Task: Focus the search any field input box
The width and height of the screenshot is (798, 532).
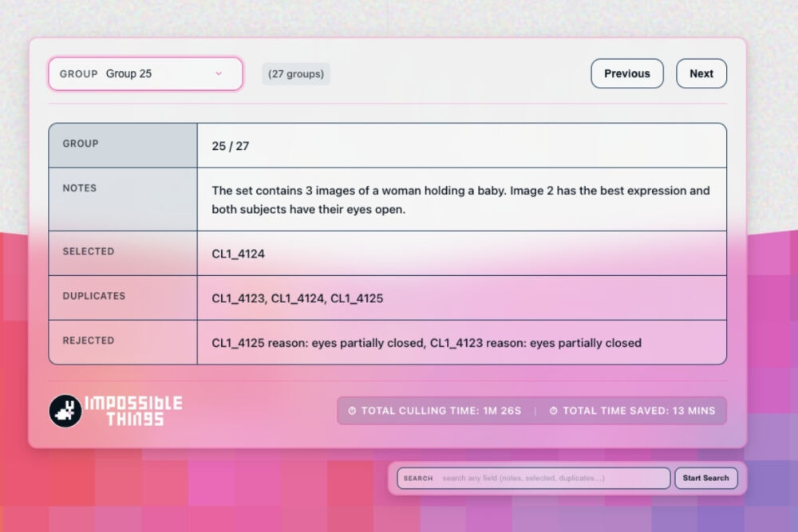Action: click(551, 478)
